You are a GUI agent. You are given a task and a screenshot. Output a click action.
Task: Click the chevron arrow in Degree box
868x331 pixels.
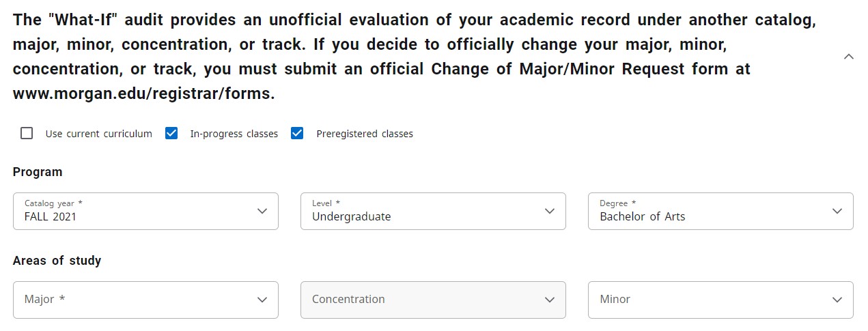click(x=837, y=211)
